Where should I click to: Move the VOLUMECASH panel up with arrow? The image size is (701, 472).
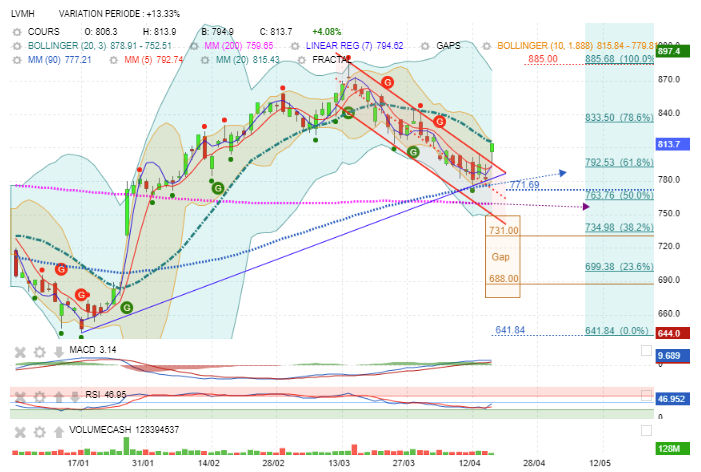[59, 432]
